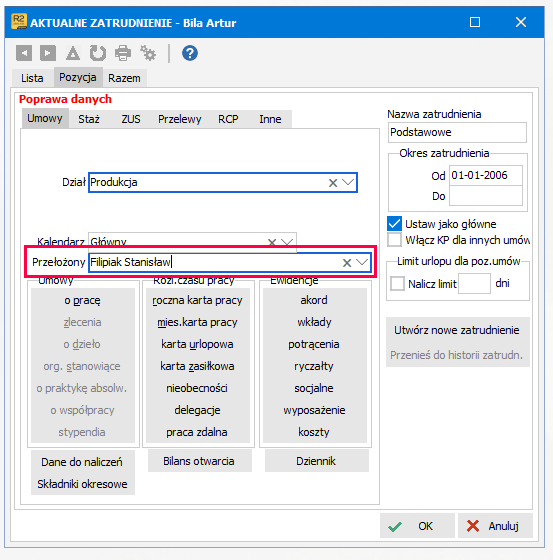Image resolution: width=553 pixels, height=560 pixels.
Task: Maximize the window
Action: click(x=475, y=22)
